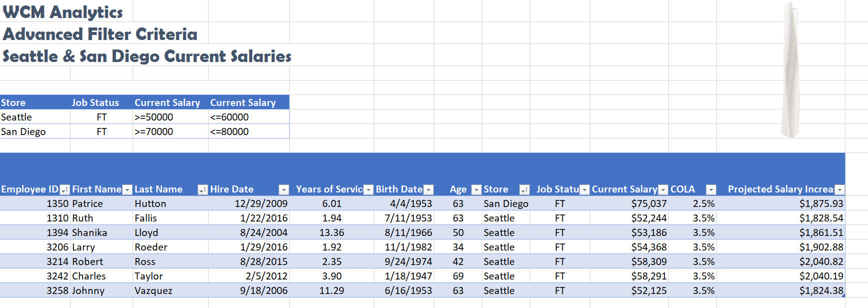Screen dimensions: 868x308
Task: Open the COLA filter dropdown
Action: [711, 189]
